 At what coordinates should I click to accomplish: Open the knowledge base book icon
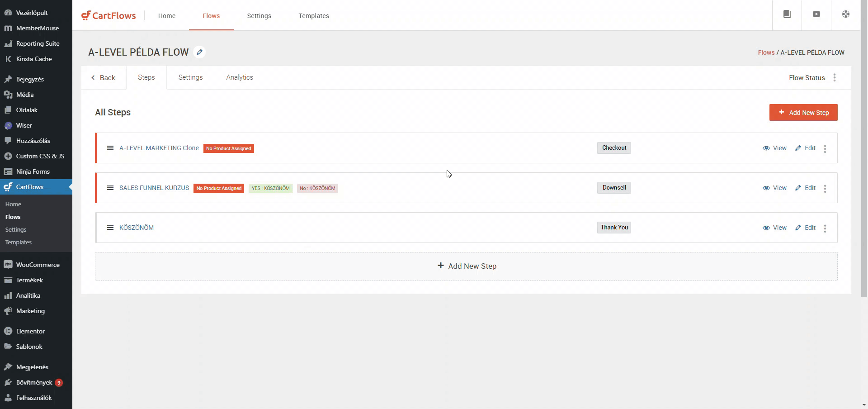[x=787, y=14]
